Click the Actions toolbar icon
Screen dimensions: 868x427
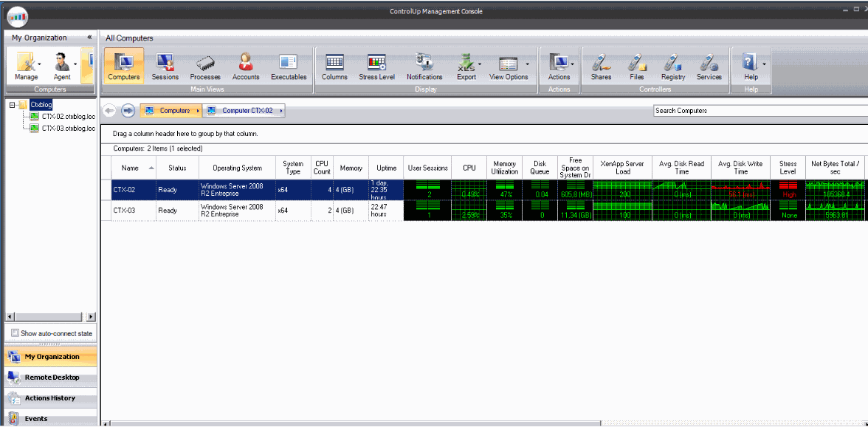click(558, 62)
